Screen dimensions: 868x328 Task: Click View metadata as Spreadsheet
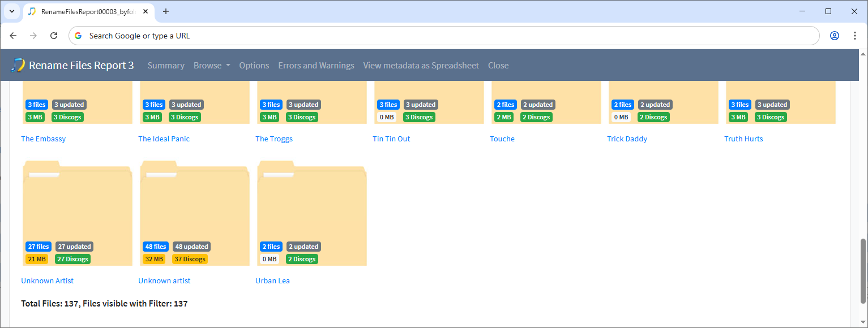point(421,66)
